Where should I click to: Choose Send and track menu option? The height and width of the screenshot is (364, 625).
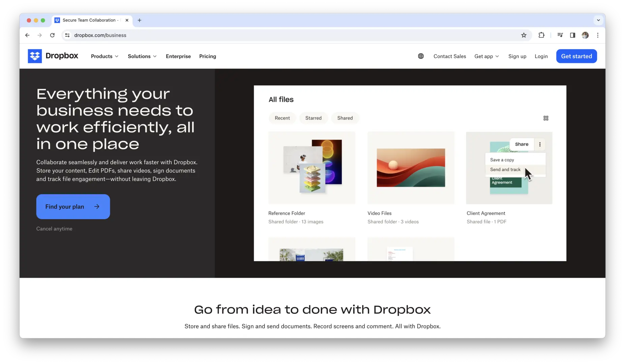[505, 170]
